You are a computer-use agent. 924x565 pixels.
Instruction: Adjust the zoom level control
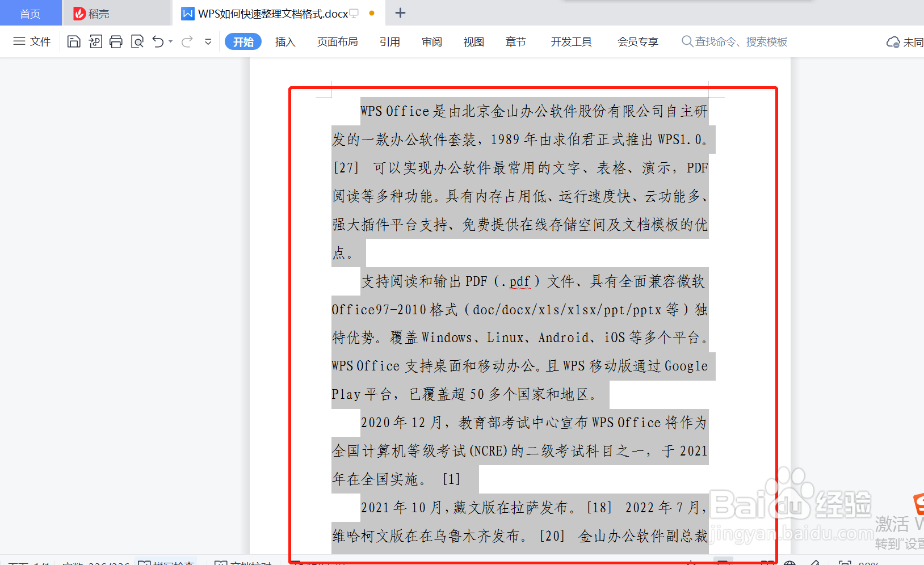[x=867, y=563]
